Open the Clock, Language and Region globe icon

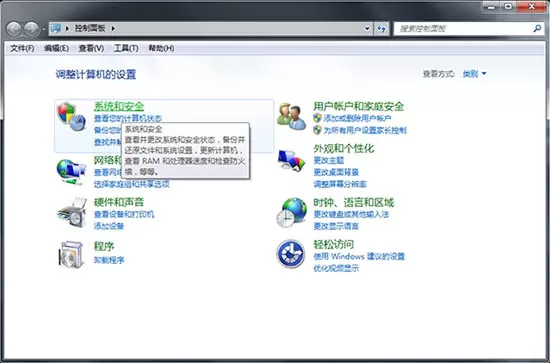(291, 213)
